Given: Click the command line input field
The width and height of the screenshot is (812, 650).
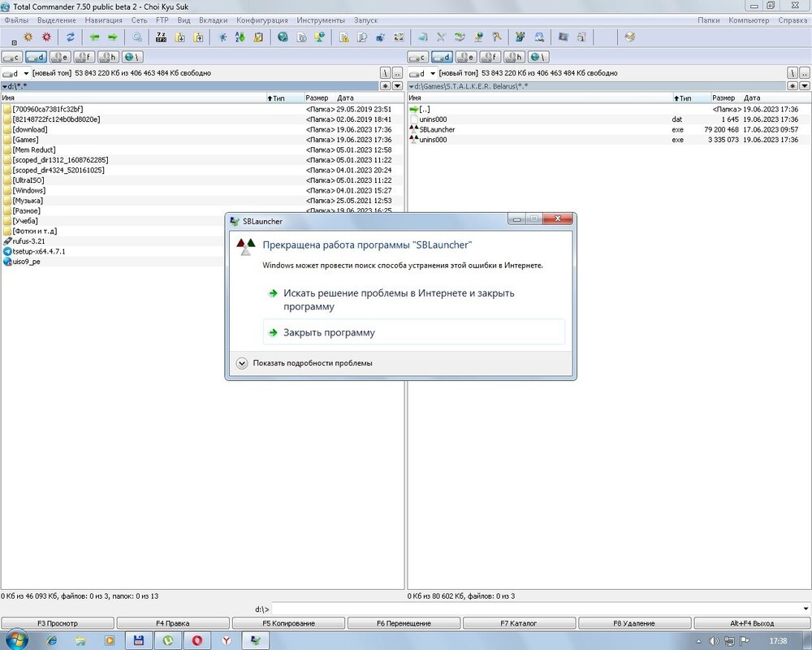Looking at the screenshot, I should (536, 609).
